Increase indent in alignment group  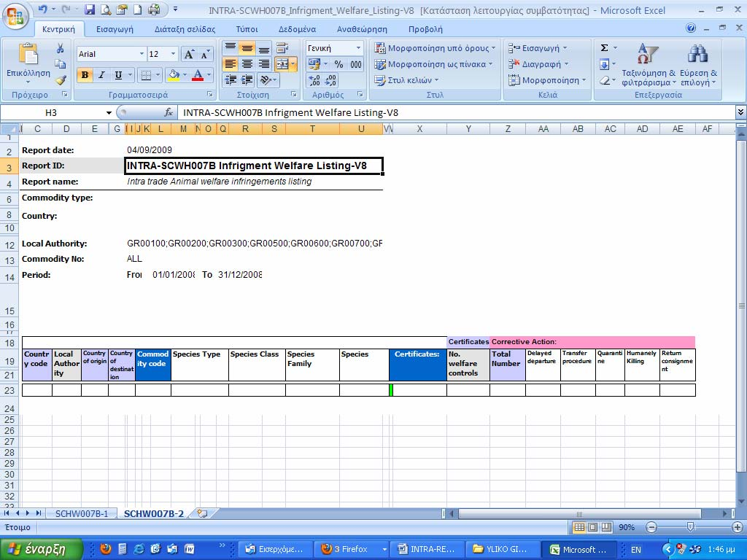pyautogui.click(x=247, y=80)
